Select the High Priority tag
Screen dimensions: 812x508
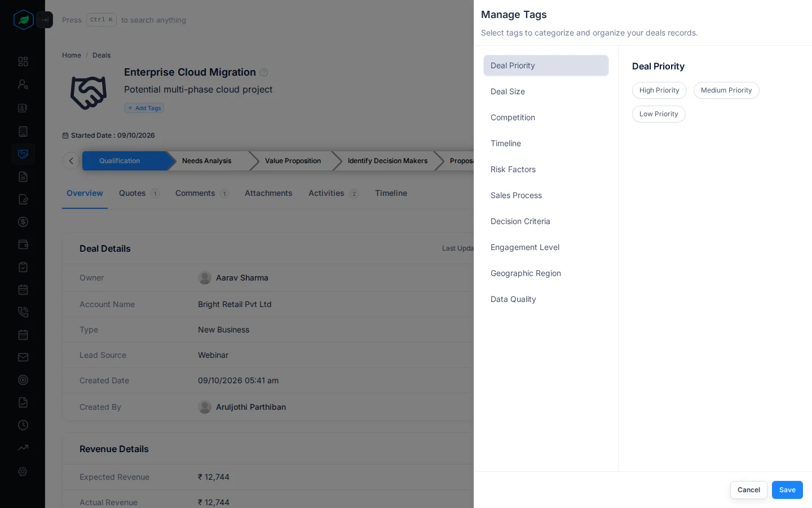tap(659, 90)
